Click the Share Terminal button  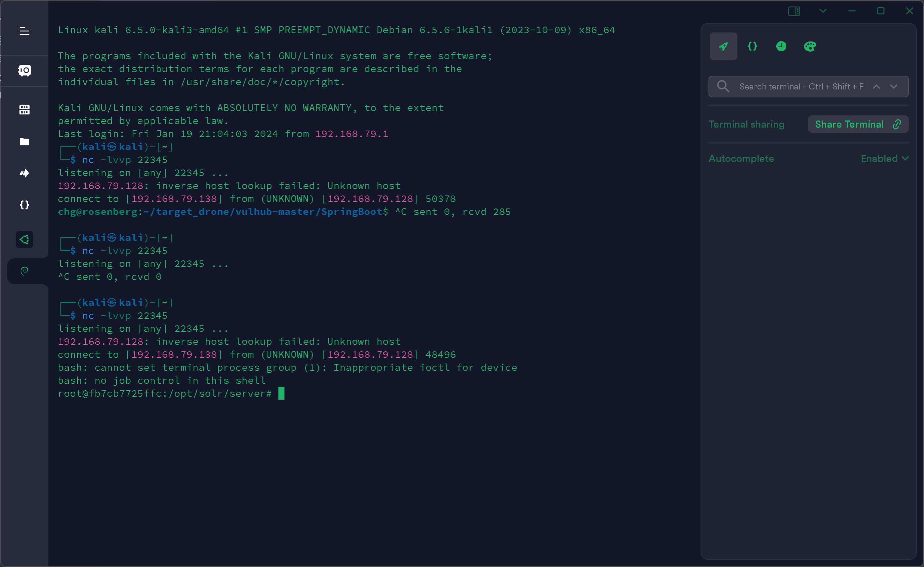[x=858, y=124]
